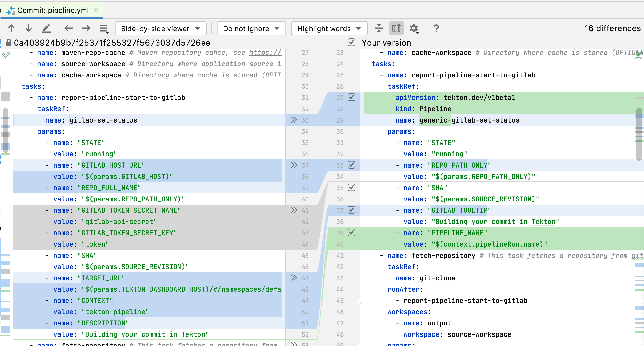Close the Commit: pipeline.yml tab

[x=96, y=10]
